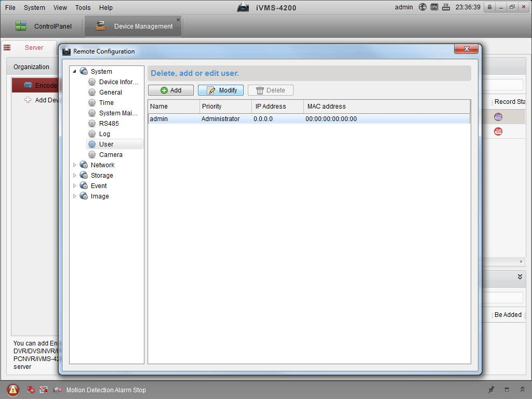Click the 23:36:39 clock display
Screen dimensions: 532x399
pyautogui.click(x=468, y=7)
